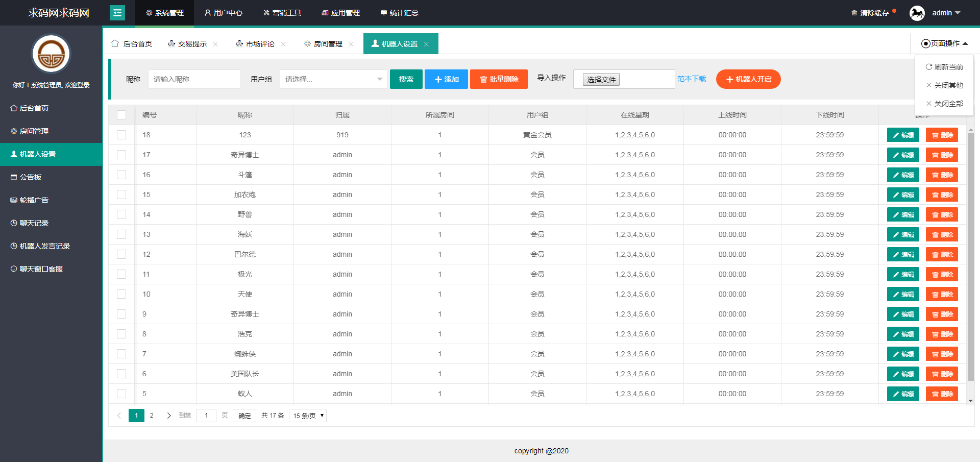Click the orange 机器人开启 button

click(748, 79)
